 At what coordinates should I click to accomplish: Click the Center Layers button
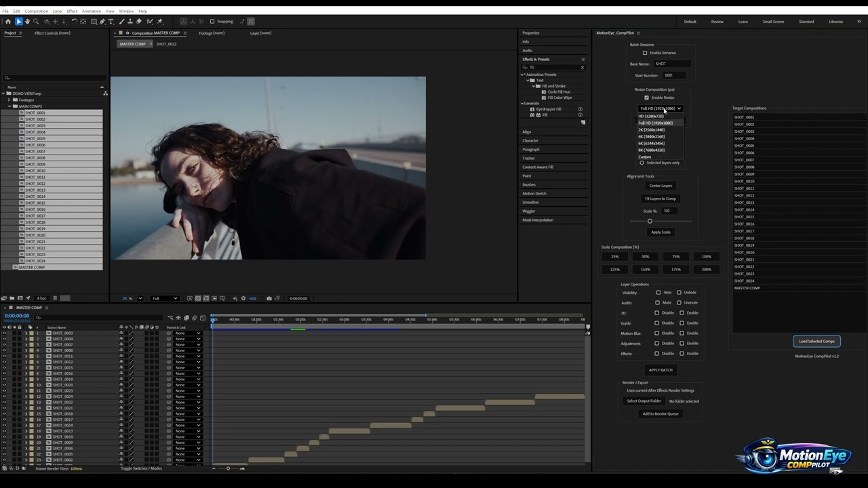(660, 186)
